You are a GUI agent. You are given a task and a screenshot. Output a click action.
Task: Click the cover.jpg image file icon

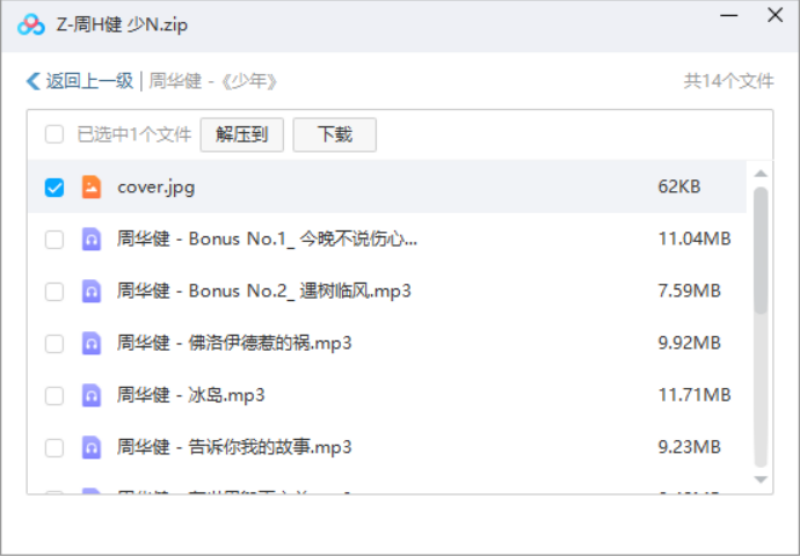click(x=91, y=187)
